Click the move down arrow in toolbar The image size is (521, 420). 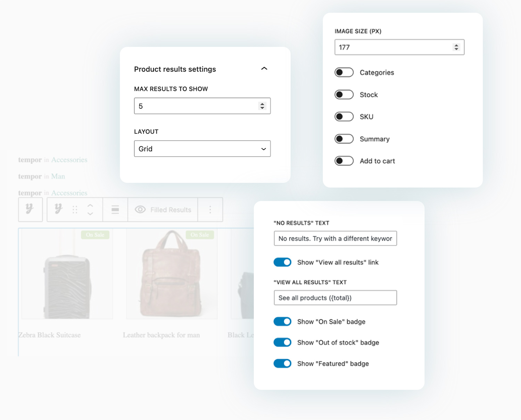90,214
